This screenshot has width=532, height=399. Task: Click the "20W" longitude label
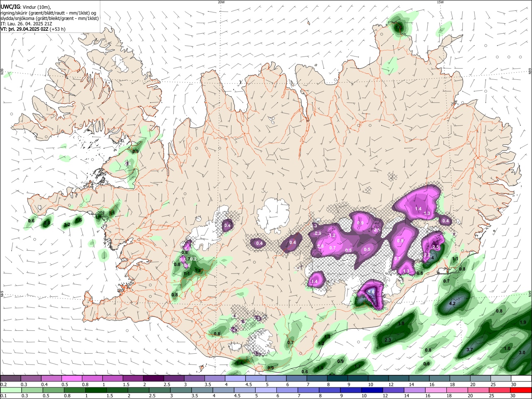[222, 2]
